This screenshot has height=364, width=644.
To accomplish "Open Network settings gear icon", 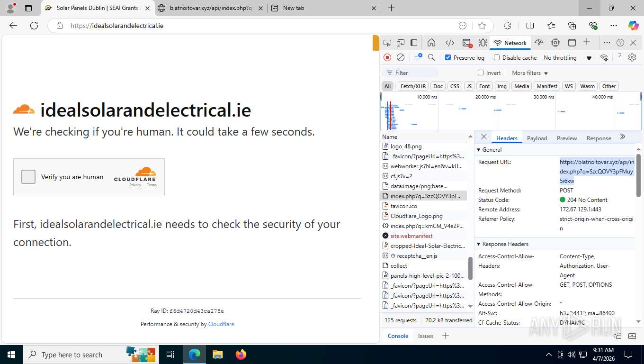I will coord(632,57).
